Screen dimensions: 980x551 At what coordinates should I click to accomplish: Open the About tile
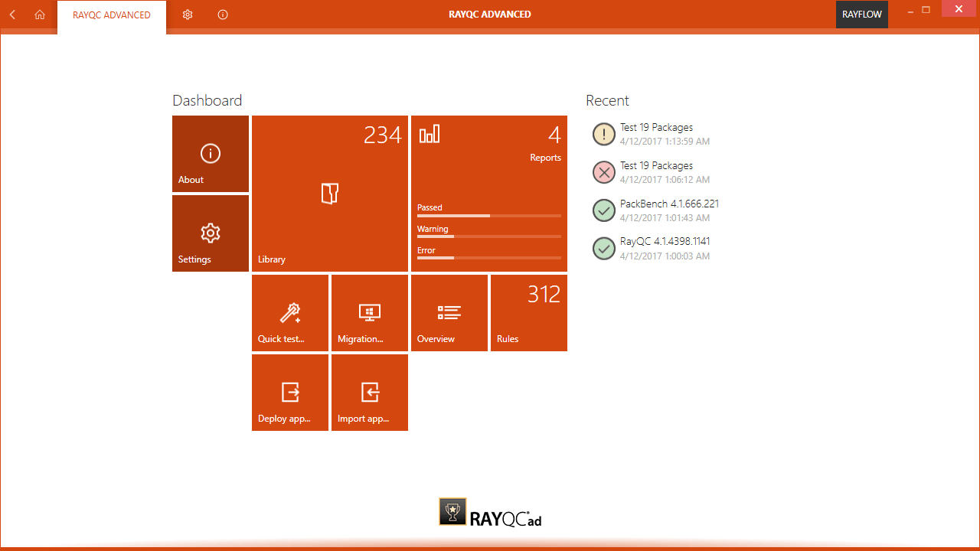(x=211, y=154)
